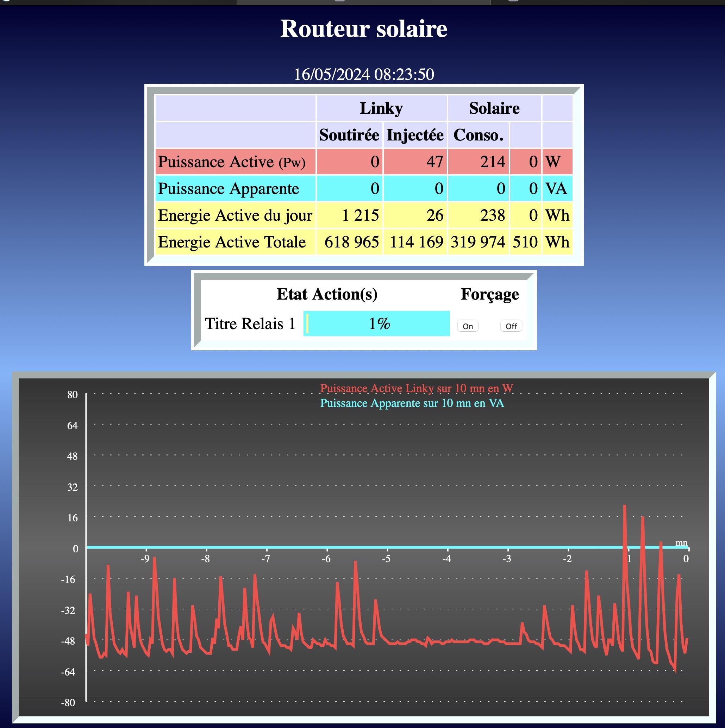Click the x-axis tick label "-9"
This screenshot has width=725, height=728.
145,558
